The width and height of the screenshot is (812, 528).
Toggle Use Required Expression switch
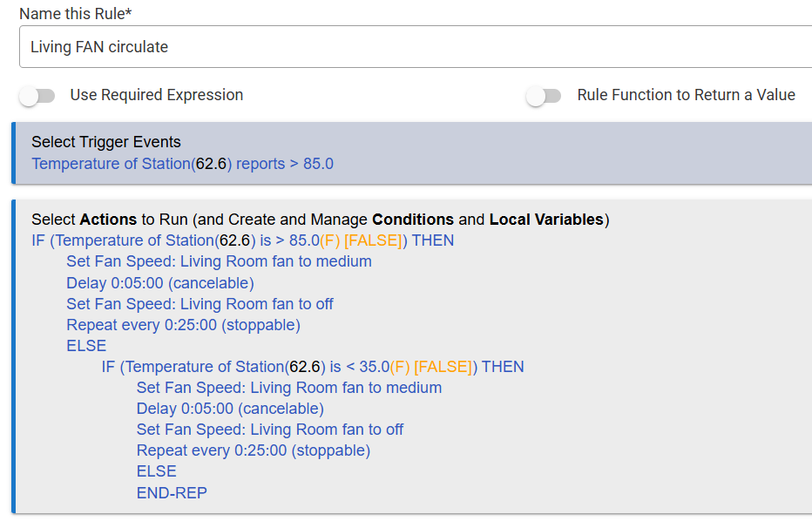click(37, 96)
